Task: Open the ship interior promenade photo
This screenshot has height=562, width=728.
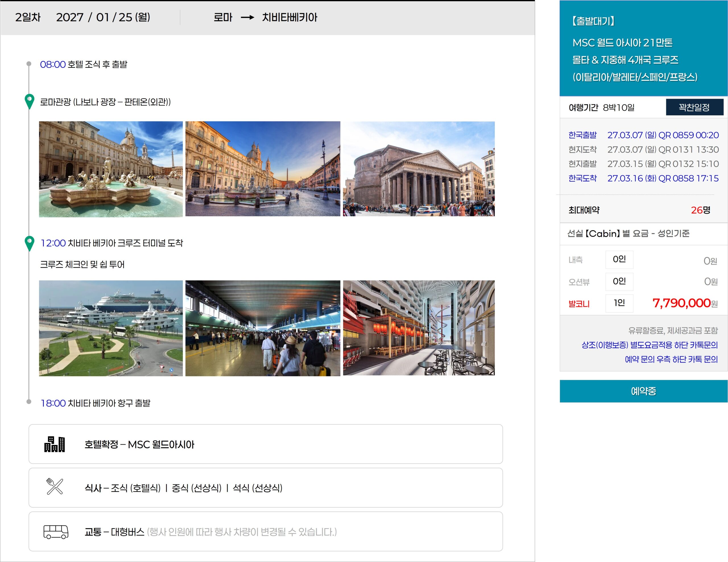Action: pos(419,328)
